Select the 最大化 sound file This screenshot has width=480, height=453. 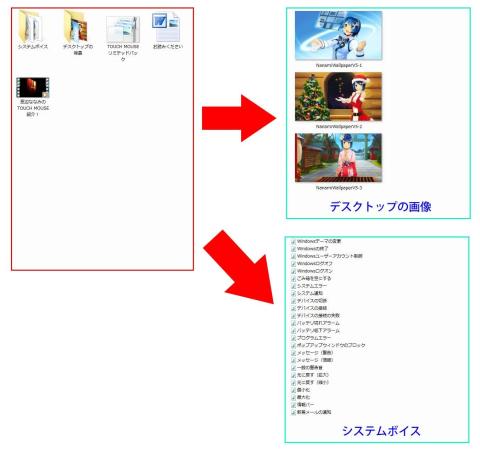pyautogui.click(x=301, y=397)
